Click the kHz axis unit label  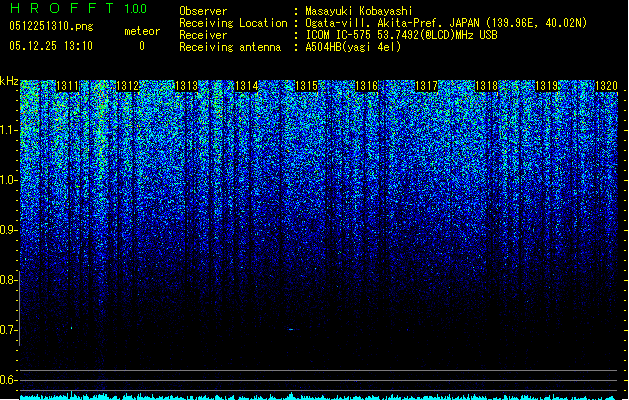pyautogui.click(x=9, y=81)
